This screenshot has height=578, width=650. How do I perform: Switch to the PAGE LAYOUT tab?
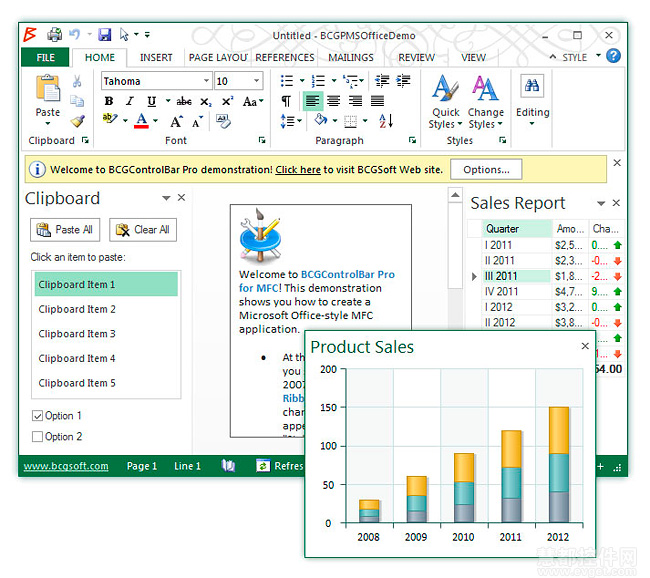click(218, 58)
